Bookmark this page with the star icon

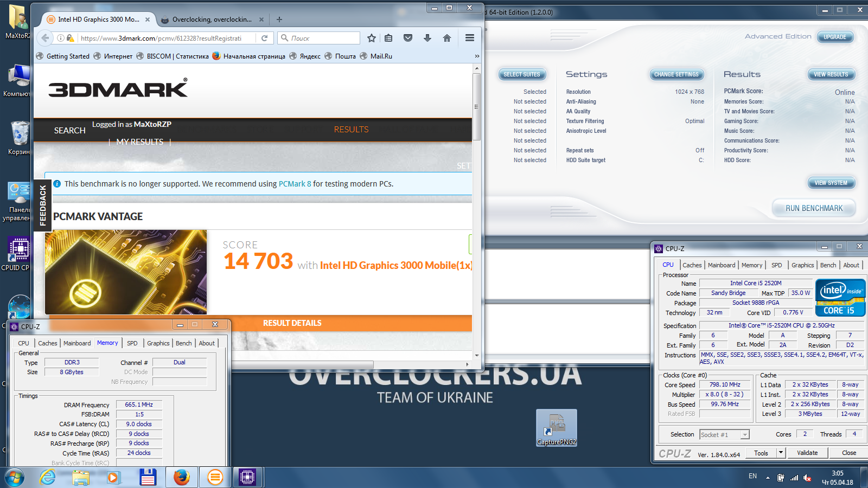(x=372, y=38)
